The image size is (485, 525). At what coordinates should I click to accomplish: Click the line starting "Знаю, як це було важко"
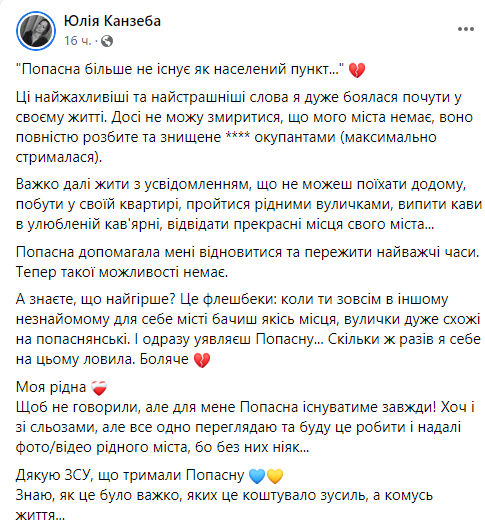(x=224, y=505)
